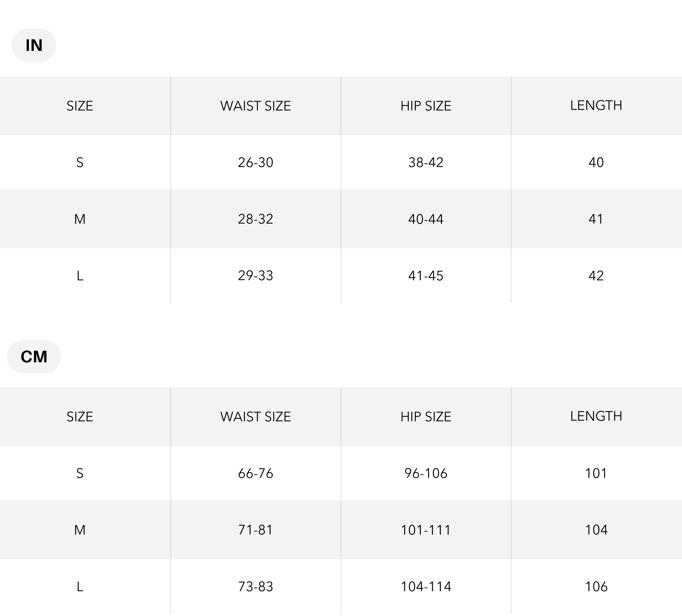
Task: Click the 96-106 hip size cell
Action: (426, 473)
